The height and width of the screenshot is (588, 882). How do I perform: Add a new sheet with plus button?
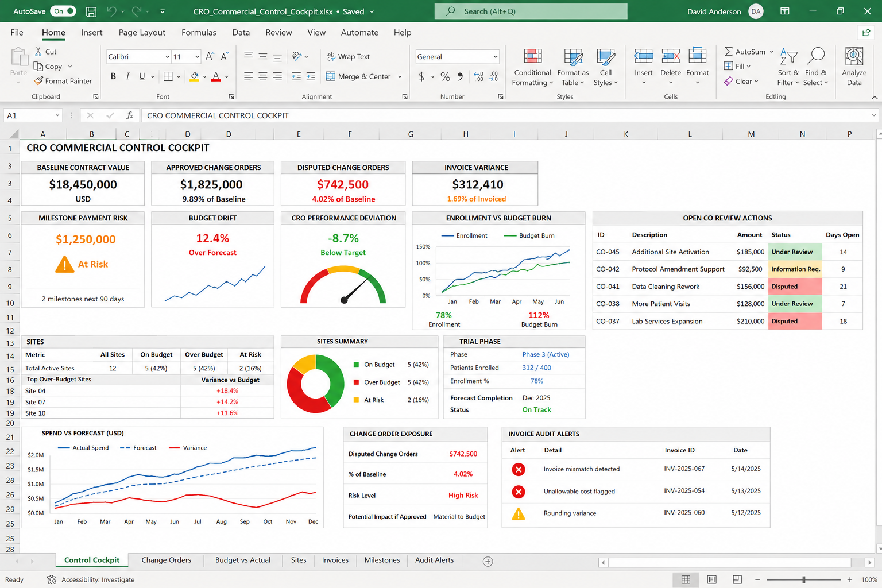tap(488, 562)
